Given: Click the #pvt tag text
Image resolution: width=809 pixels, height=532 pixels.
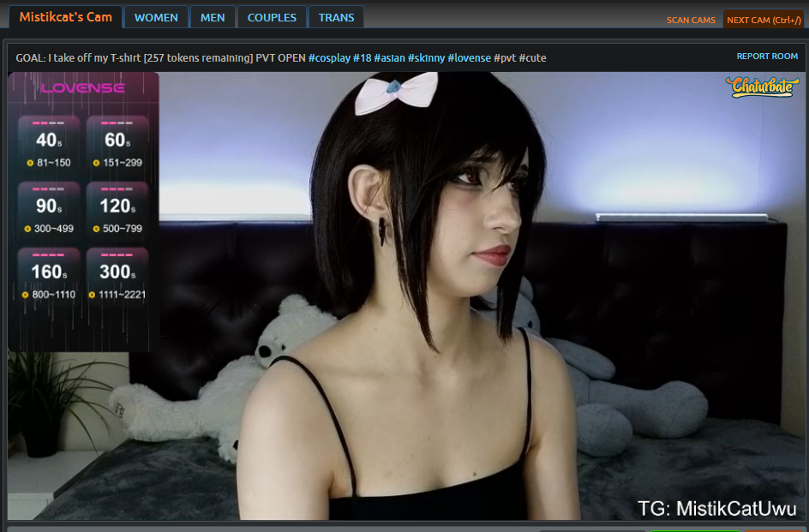Looking at the screenshot, I should [505, 57].
